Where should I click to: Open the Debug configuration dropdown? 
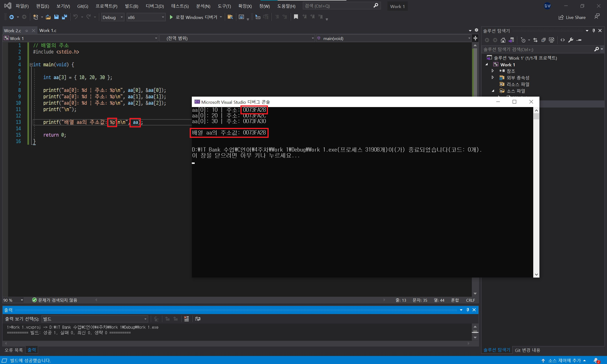pos(113,17)
